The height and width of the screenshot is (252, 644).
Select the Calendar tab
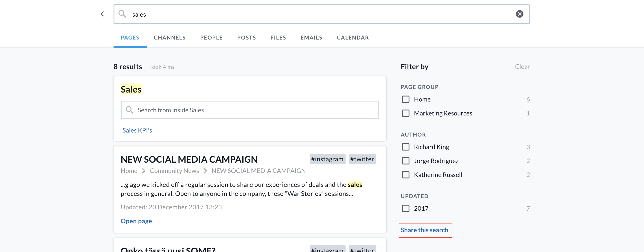pyautogui.click(x=353, y=38)
